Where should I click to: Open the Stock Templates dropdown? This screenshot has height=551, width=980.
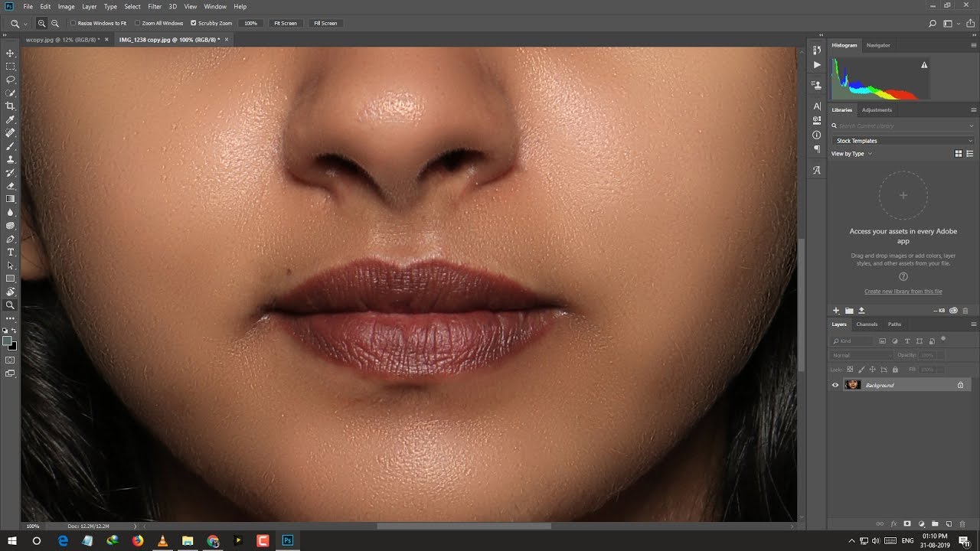[x=903, y=141]
